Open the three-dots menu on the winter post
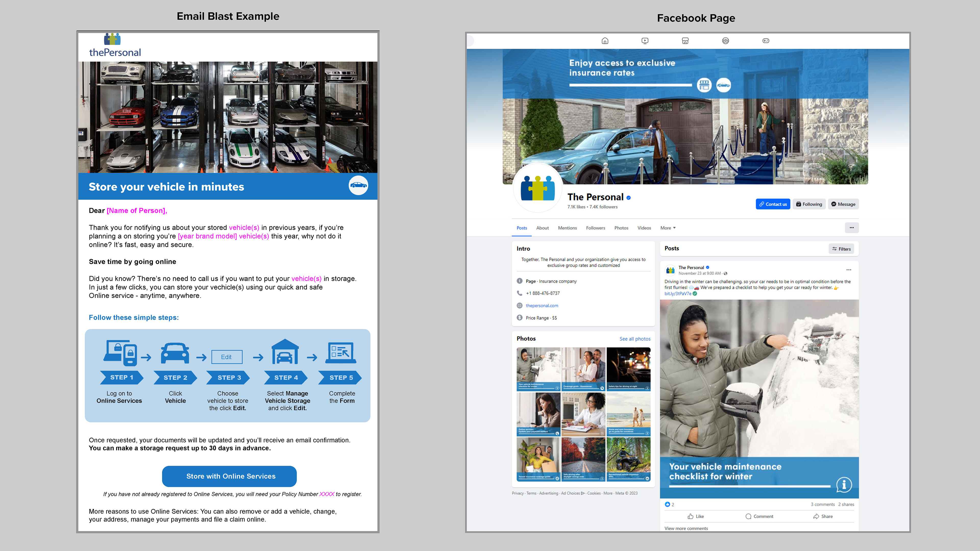This screenshot has height=551, width=980. (848, 270)
